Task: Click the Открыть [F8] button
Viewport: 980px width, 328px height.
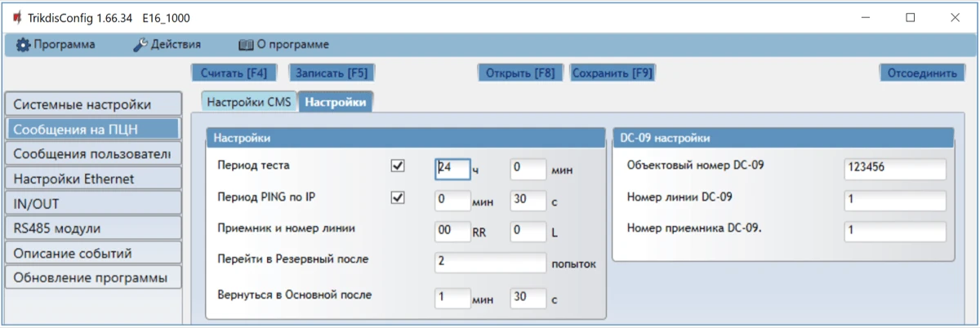Action: coord(520,73)
